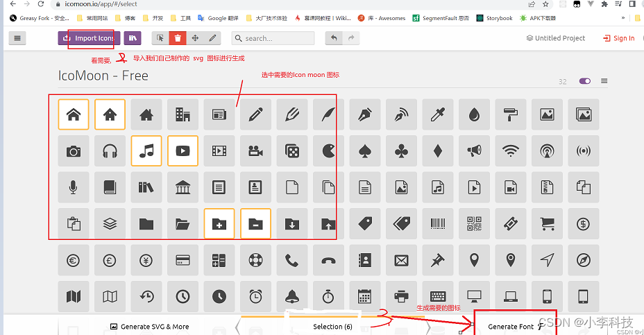The height and width of the screenshot is (335, 644).
Task: Toggle the purple IcoMoon set switch
Action: tap(584, 81)
